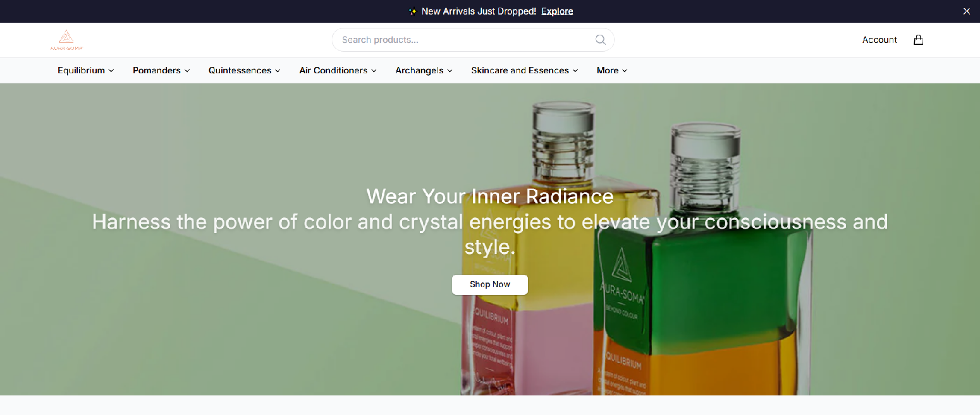Viewport: 980px width, 415px height.
Task: Follow the Explore link
Action: pyautogui.click(x=557, y=11)
